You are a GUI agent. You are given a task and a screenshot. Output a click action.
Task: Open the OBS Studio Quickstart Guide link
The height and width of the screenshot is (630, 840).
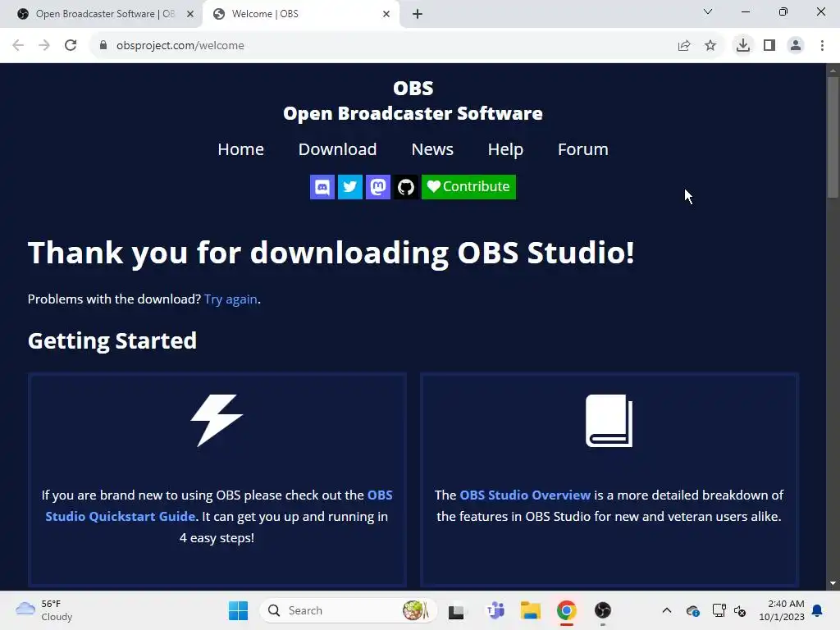coord(218,505)
